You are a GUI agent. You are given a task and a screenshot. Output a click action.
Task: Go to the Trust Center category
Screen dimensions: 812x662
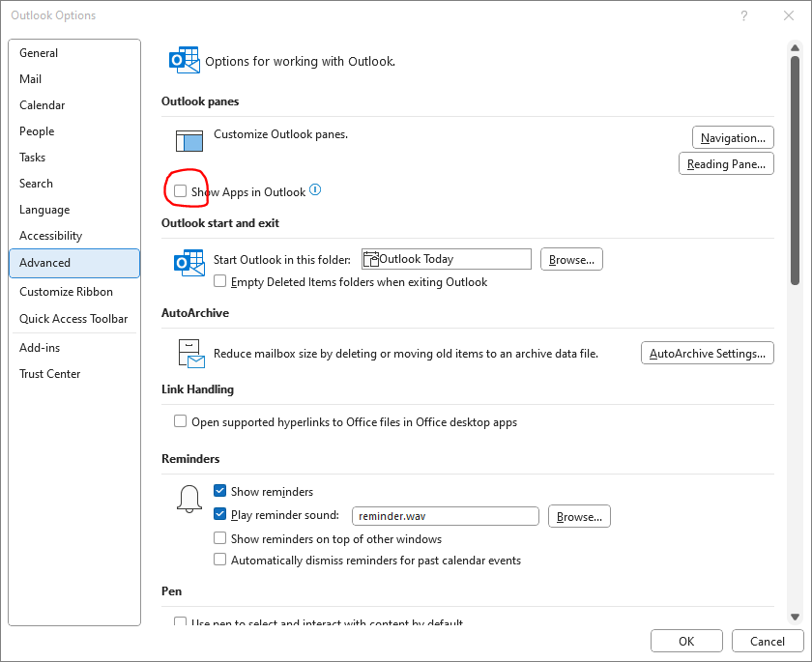(74, 374)
